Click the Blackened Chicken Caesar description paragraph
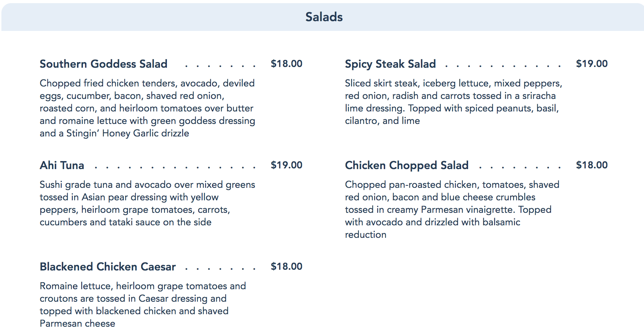The height and width of the screenshot is (334, 644). pos(142,304)
